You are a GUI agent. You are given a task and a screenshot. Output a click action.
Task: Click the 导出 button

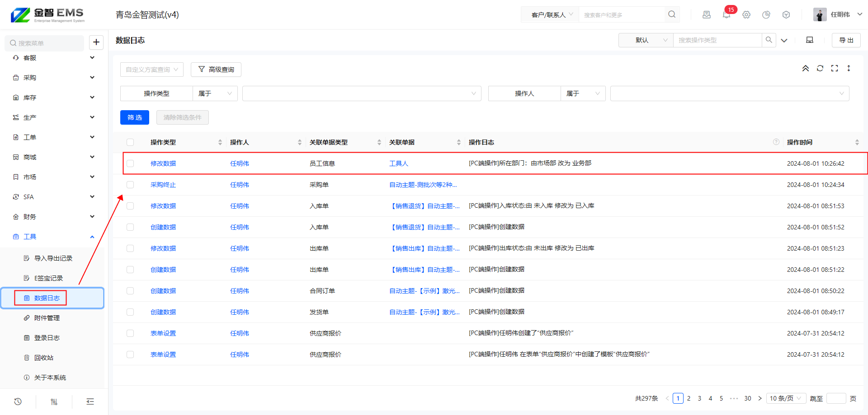coord(846,40)
